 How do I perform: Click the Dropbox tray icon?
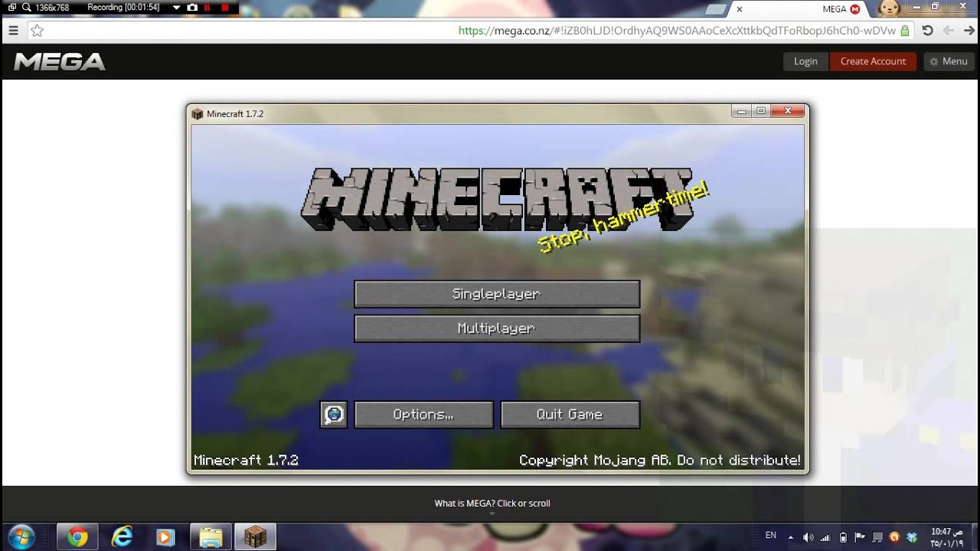(912, 537)
